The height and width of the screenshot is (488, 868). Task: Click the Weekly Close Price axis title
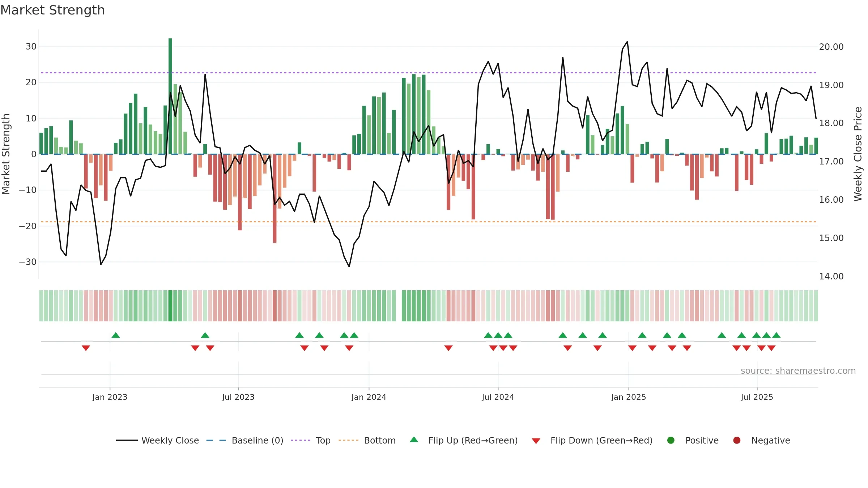coord(858,154)
